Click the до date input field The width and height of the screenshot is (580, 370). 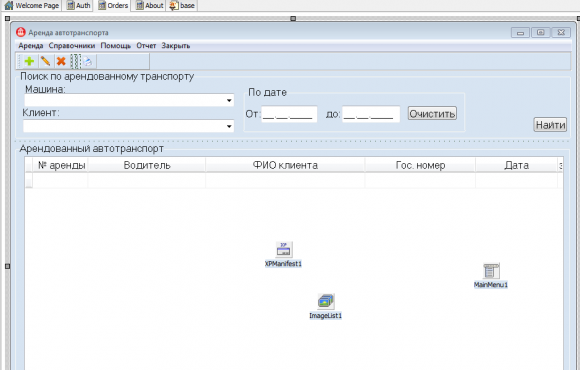click(x=371, y=114)
